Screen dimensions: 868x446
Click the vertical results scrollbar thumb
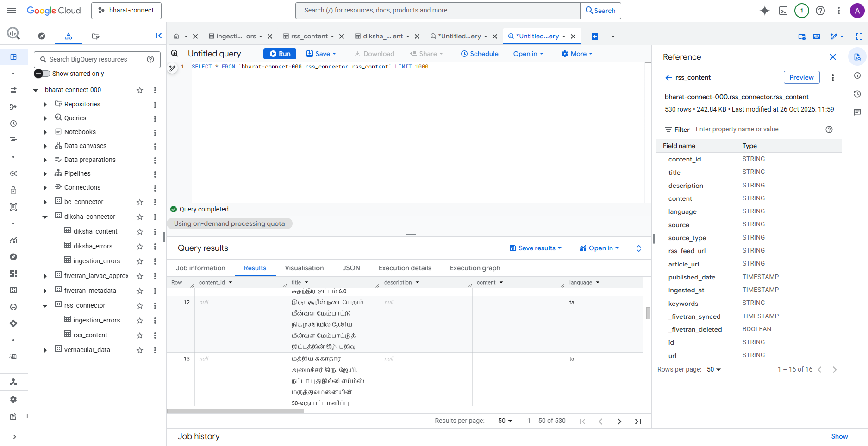tap(648, 313)
